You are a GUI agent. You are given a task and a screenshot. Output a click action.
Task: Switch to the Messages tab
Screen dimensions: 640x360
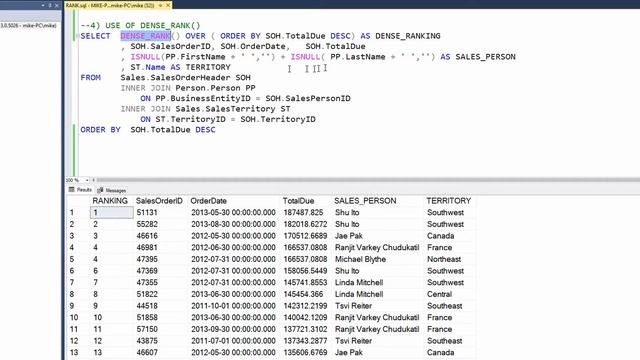pyautogui.click(x=111, y=190)
